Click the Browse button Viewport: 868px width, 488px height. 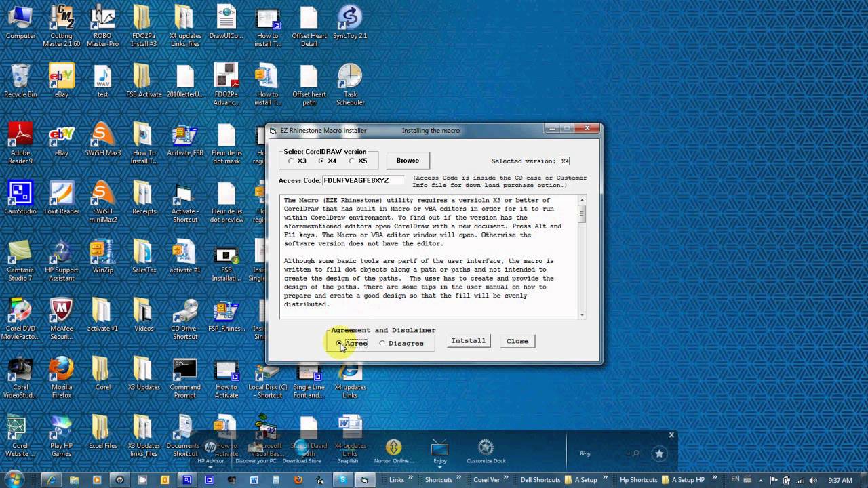pos(408,161)
